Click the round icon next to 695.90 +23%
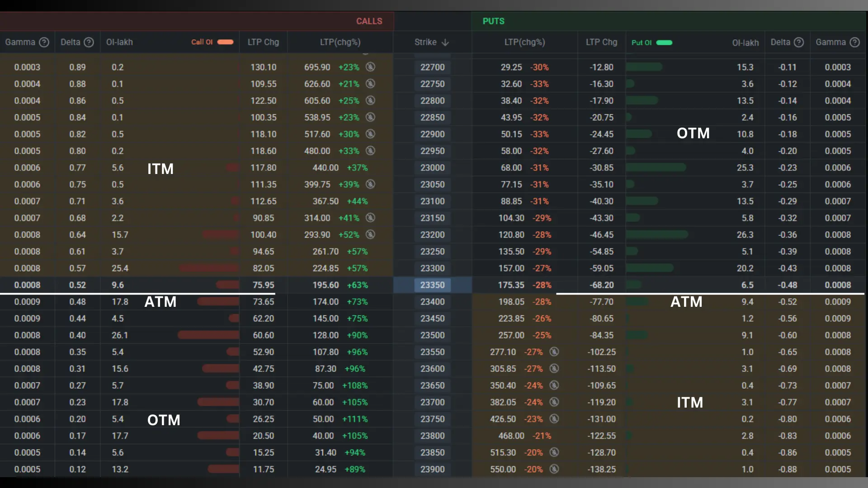The height and width of the screenshot is (488, 868). [x=370, y=67]
